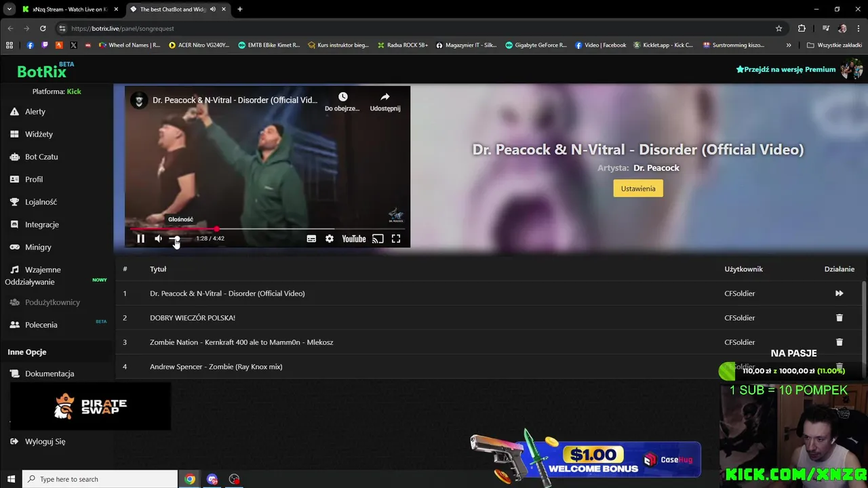Viewport: 868px width, 488px height.
Task: Reload the page
Action: [x=43, y=28]
